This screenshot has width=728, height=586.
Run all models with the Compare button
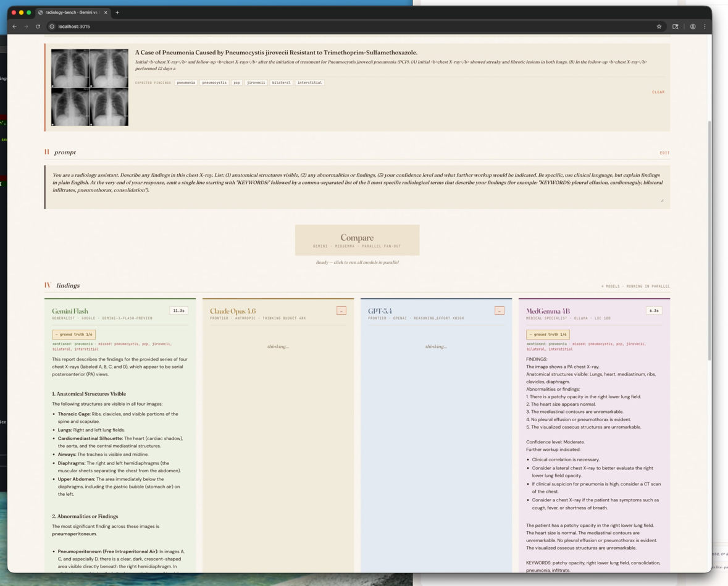357,240
